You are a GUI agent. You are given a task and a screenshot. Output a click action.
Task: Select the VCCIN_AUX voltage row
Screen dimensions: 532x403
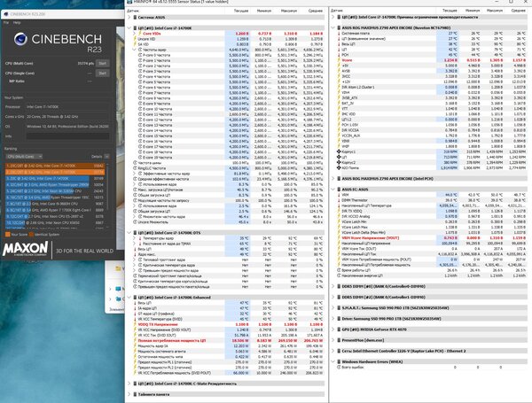coord(431,136)
